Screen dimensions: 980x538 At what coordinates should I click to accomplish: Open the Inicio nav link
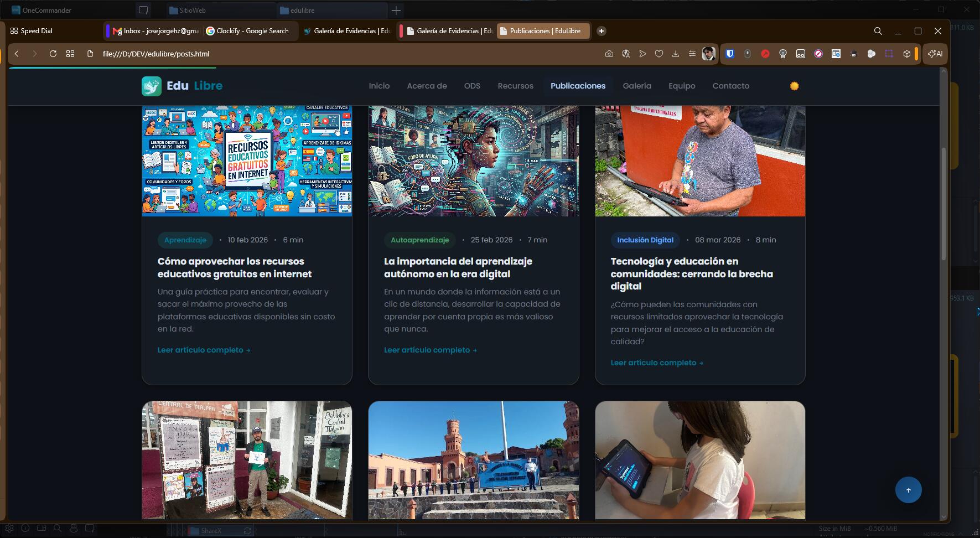[379, 86]
